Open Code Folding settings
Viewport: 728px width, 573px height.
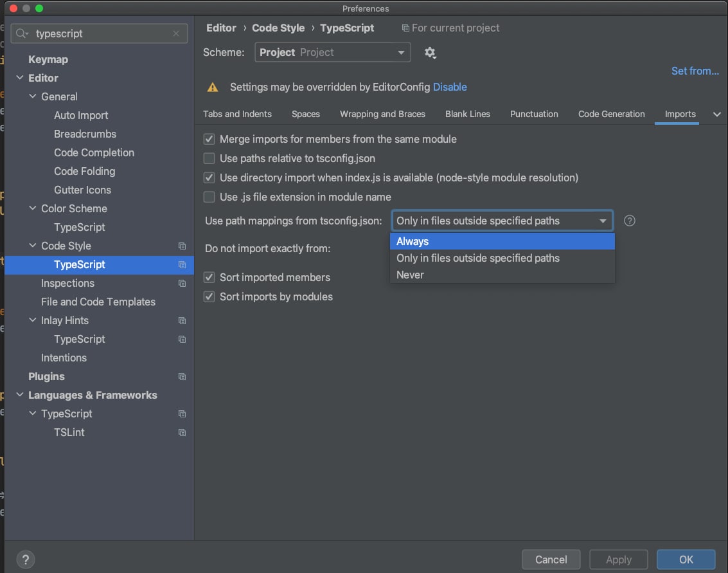click(85, 171)
